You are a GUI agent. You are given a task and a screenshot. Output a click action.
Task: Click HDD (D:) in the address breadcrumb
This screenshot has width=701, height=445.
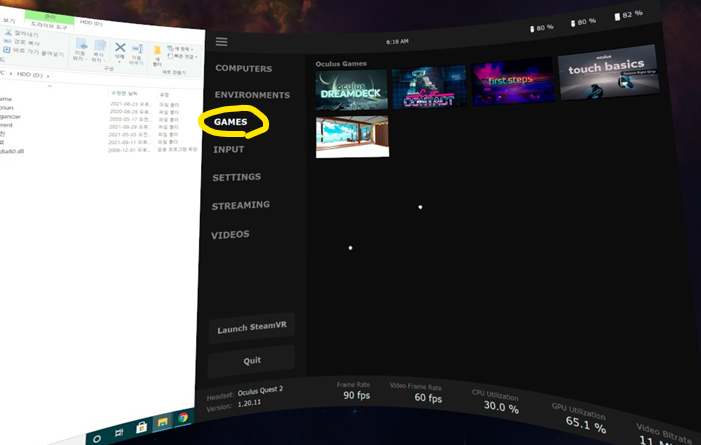[x=30, y=74]
